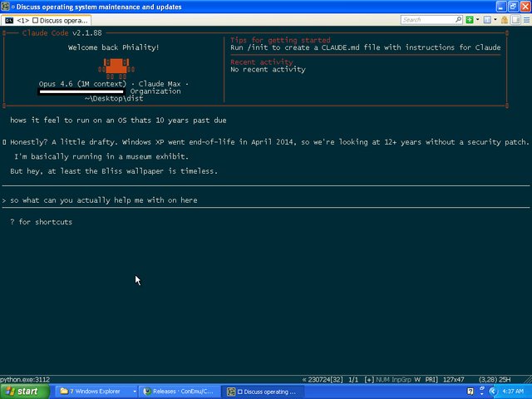The height and width of the screenshot is (399, 532).
Task: Click the cmd icon on the console tab
Action: coord(9,20)
